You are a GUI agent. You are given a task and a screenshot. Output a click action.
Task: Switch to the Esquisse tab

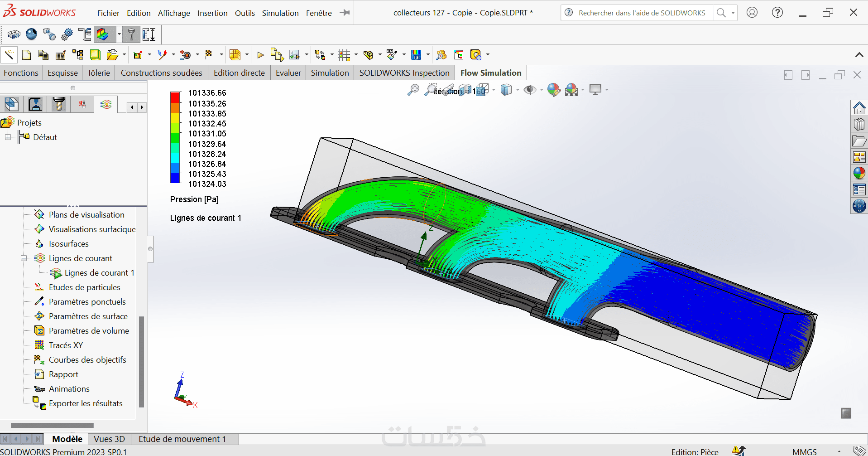pyautogui.click(x=62, y=73)
